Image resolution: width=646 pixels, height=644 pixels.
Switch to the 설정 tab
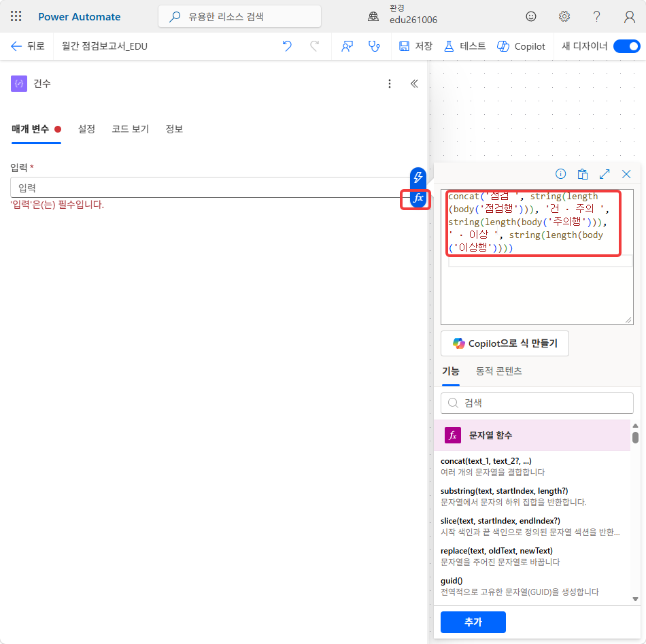coord(86,129)
